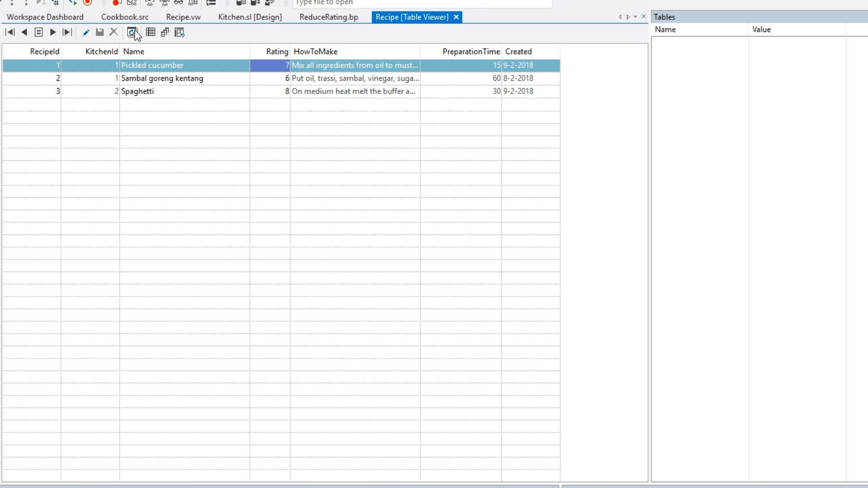
Task: Click the next record play arrow
Action: point(53,33)
